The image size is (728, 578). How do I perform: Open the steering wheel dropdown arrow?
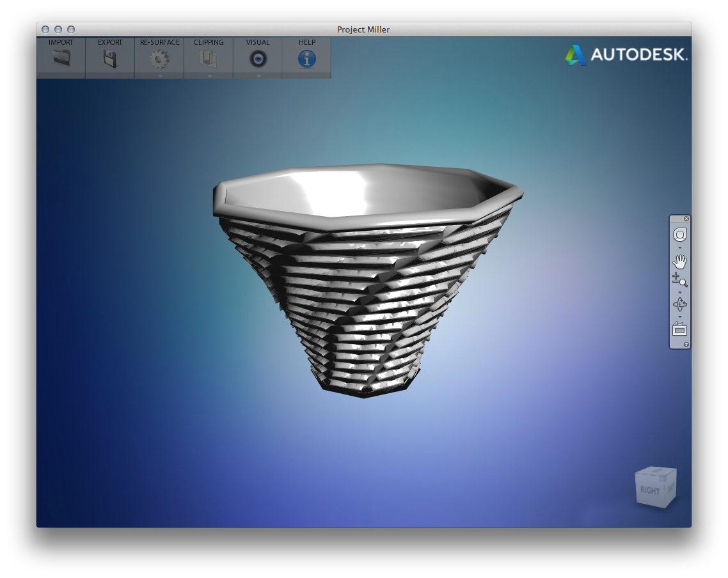click(x=679, y=248)
